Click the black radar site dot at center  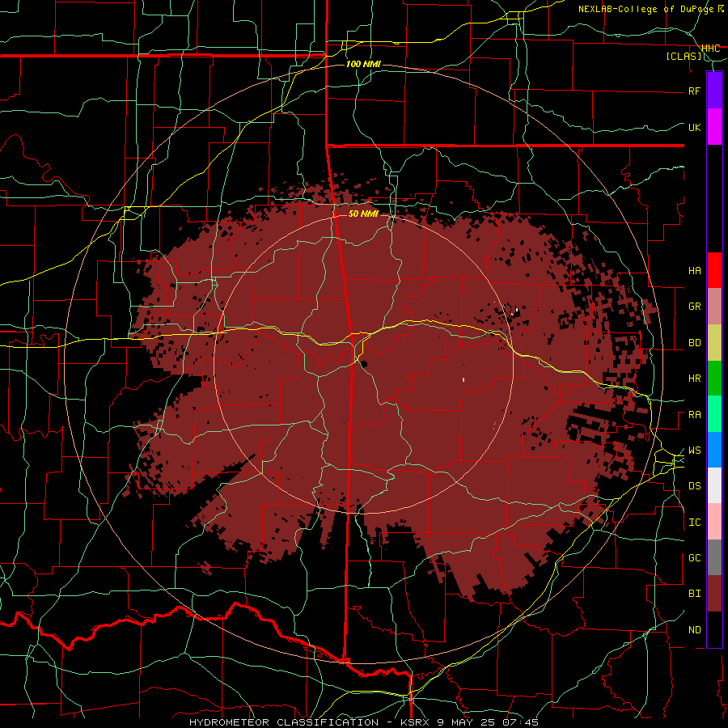click(363, 364)
